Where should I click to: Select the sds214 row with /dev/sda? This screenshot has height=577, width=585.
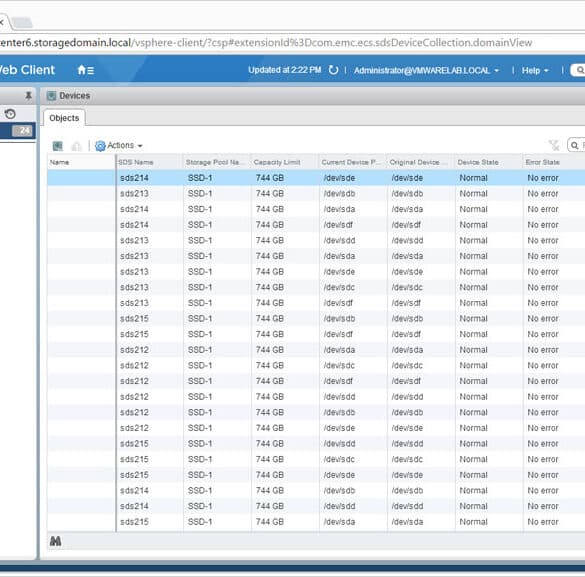pos(316,209)
